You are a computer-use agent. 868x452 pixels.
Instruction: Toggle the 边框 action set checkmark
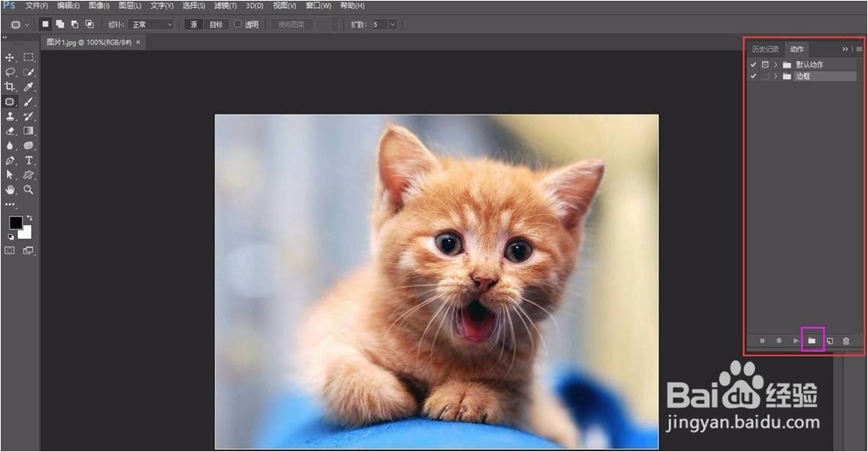(753, 76)
